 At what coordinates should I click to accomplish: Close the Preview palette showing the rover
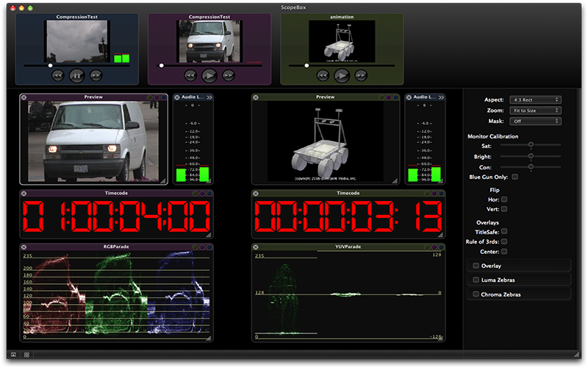[x=256, y=97]
